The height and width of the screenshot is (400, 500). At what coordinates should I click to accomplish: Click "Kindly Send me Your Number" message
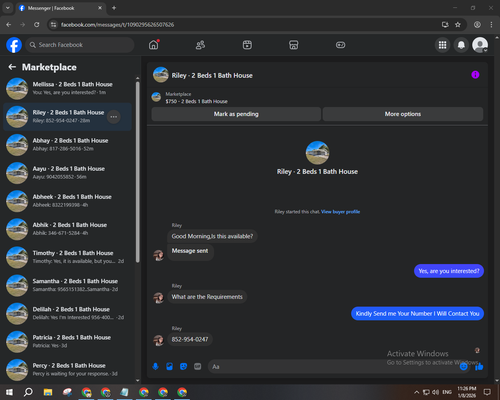pyautogui.click(x=417, y=314)
